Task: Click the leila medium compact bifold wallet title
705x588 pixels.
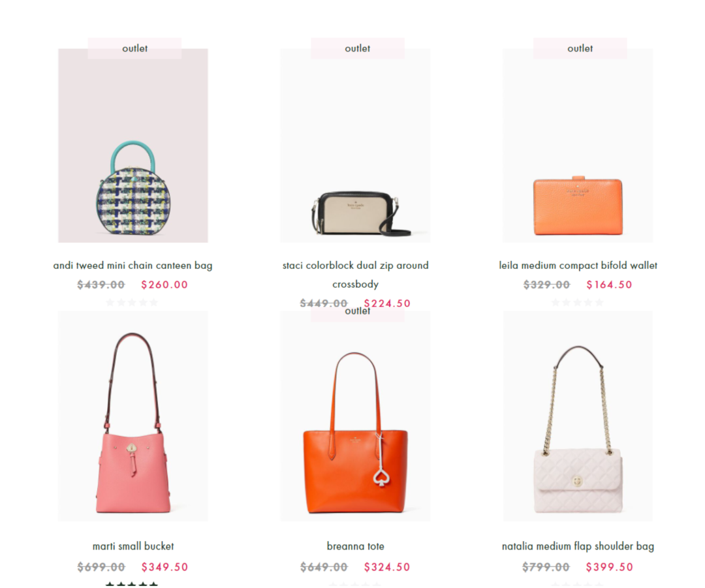Action: coord(578,266)
